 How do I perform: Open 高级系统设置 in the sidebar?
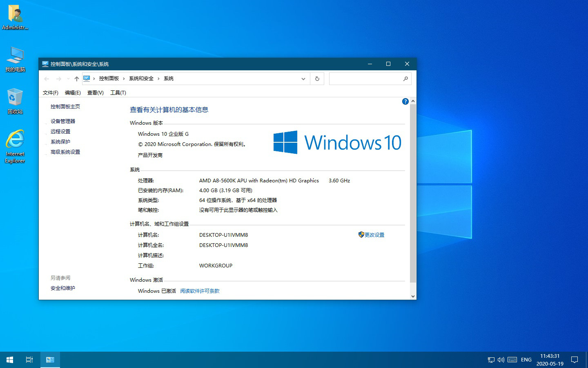coord(65,152)
